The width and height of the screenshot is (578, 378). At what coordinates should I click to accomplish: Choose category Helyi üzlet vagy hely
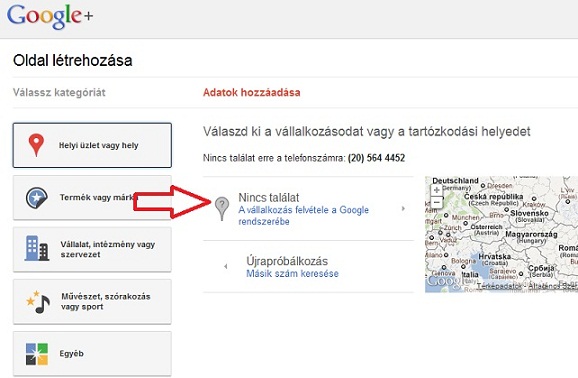coord(92,145)
